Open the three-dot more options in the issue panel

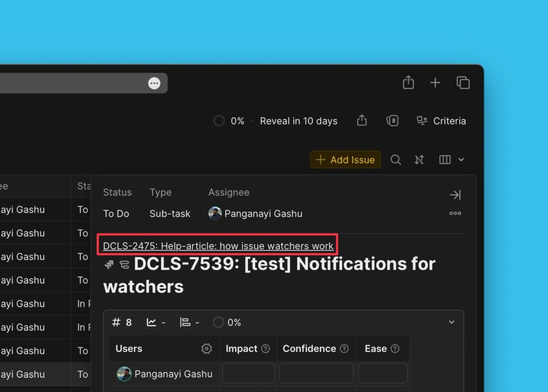click(x=455, y=213)
